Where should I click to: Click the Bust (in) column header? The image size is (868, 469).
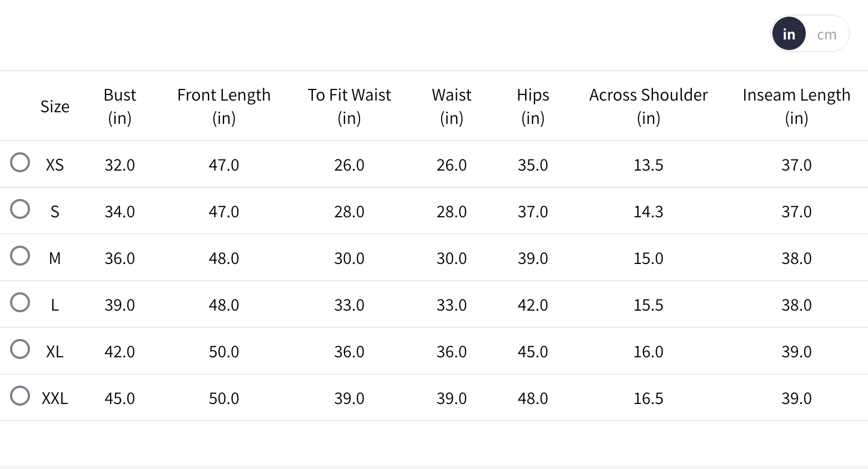point(119,106)
